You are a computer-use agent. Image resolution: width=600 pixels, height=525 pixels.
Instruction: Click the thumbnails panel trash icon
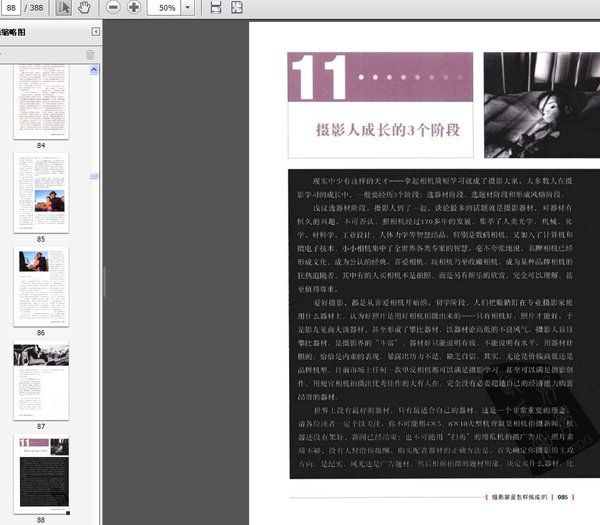(x=90, y=55)
